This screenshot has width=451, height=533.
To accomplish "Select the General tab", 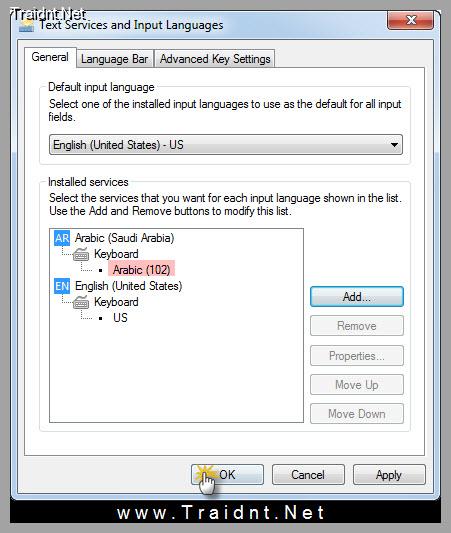I will tap(50, 57).
